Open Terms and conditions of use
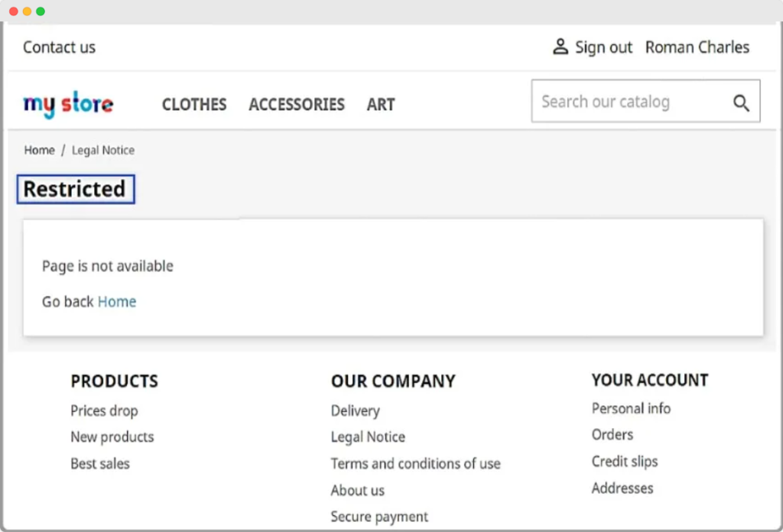The height and width of the screenshot is (532, 783). coord(415,464)
